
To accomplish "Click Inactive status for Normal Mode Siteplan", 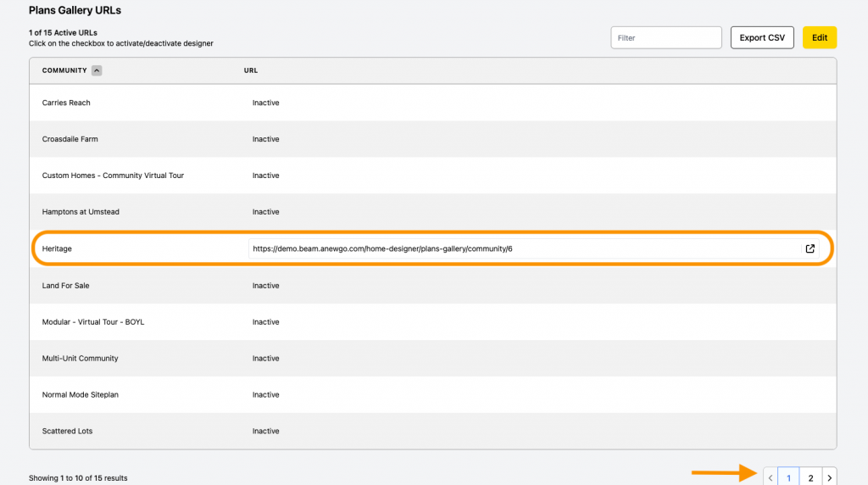I will pyautogui.click(x=265, y=395).
